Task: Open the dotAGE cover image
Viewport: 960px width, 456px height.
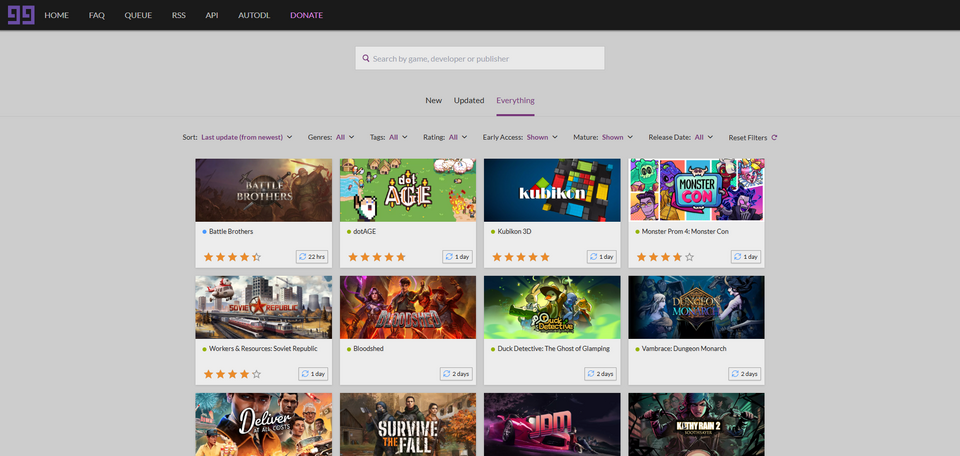Action: click(408, 190)
